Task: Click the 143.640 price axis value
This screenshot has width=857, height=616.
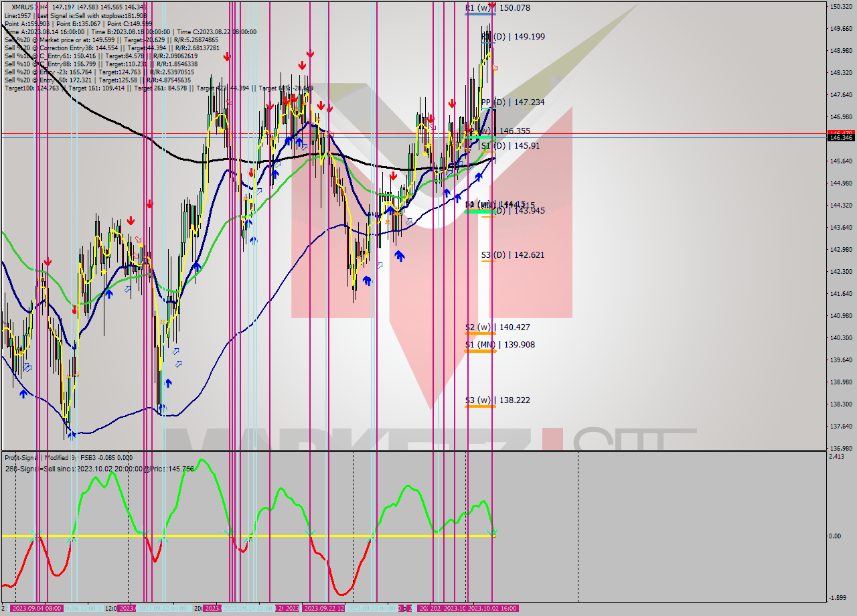Action: coord(840,227)
